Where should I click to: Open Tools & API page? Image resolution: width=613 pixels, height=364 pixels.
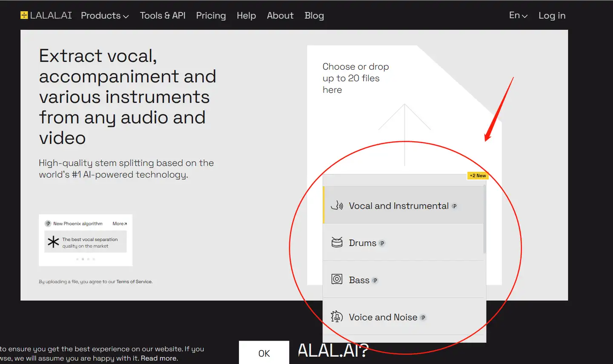click(x=163, y=15)
